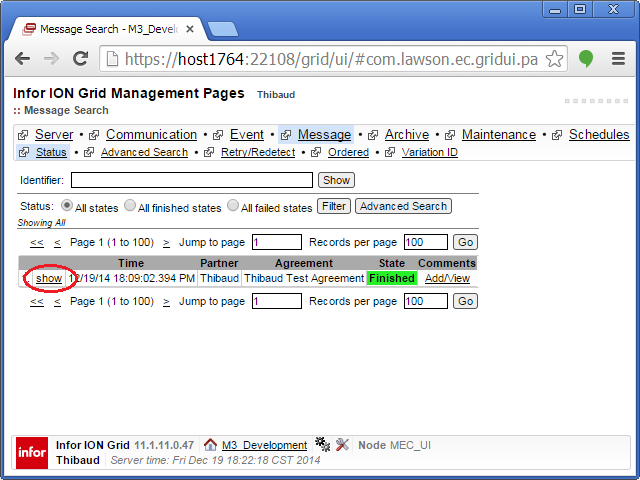Open Add/View comments link
The image size is (640, 480).
click(x=447, y=278)
